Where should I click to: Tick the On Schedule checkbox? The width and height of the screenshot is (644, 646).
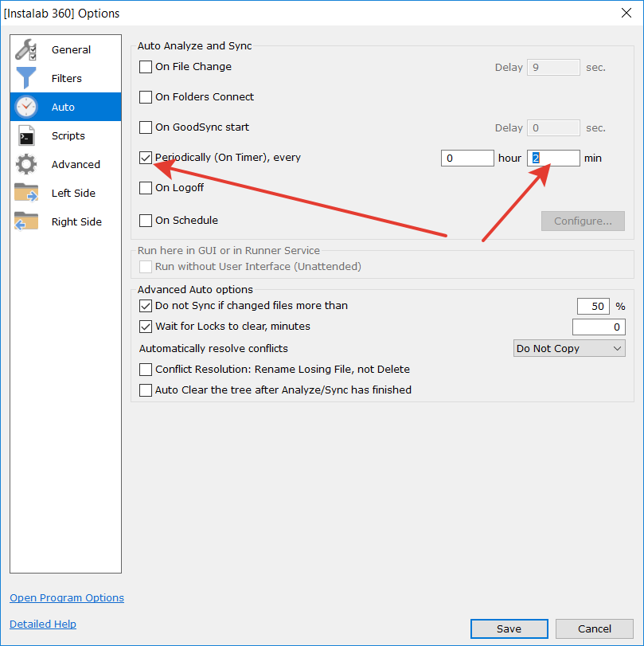[146, 221]
